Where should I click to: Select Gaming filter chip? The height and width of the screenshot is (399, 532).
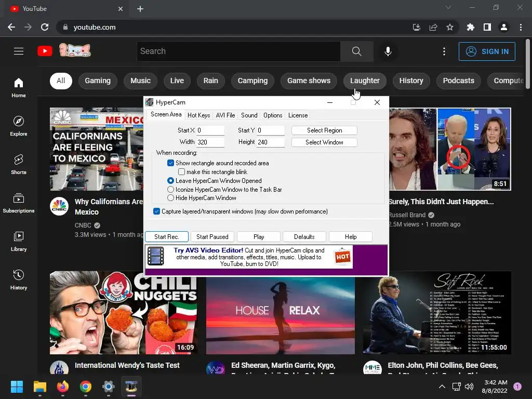(x=98, y=81)
